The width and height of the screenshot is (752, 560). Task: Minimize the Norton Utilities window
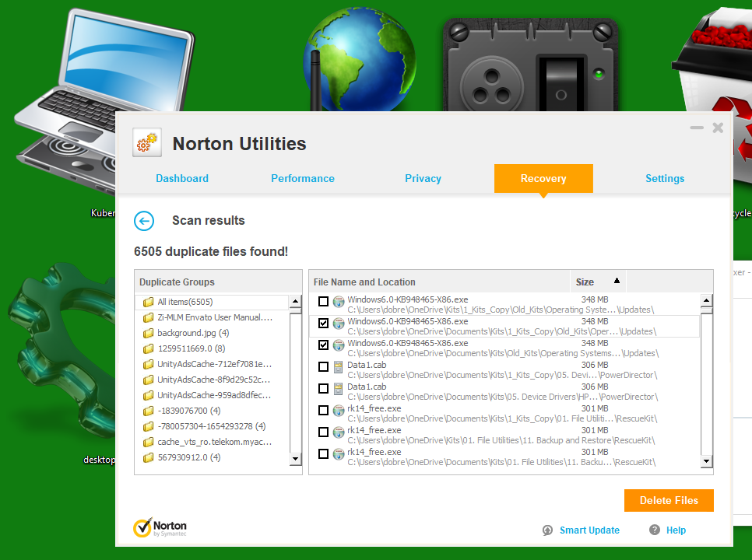697,128
